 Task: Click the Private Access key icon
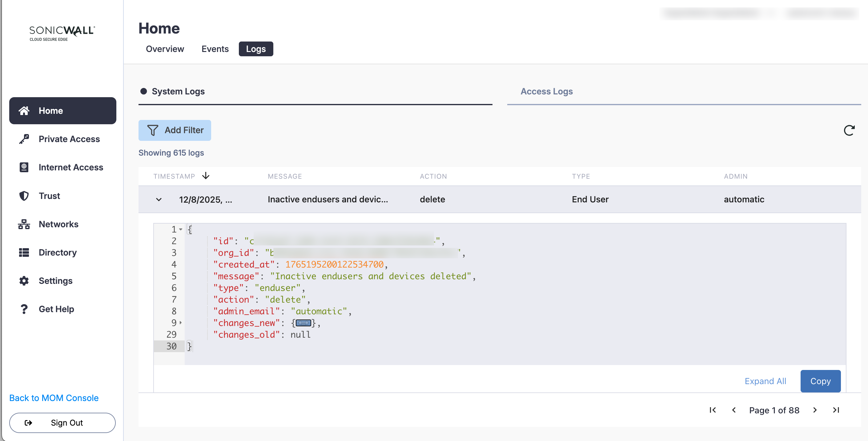(x=24, y=139)
